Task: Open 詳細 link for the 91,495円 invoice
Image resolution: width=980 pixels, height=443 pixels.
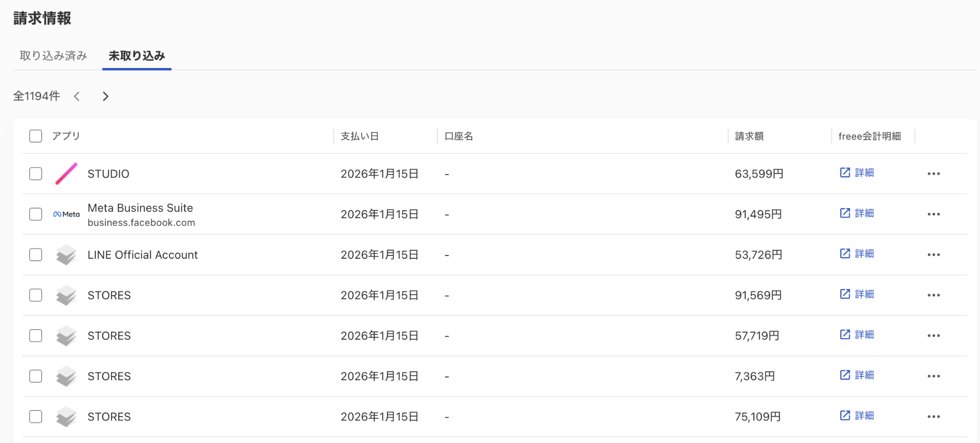Action: coord(864,213)
